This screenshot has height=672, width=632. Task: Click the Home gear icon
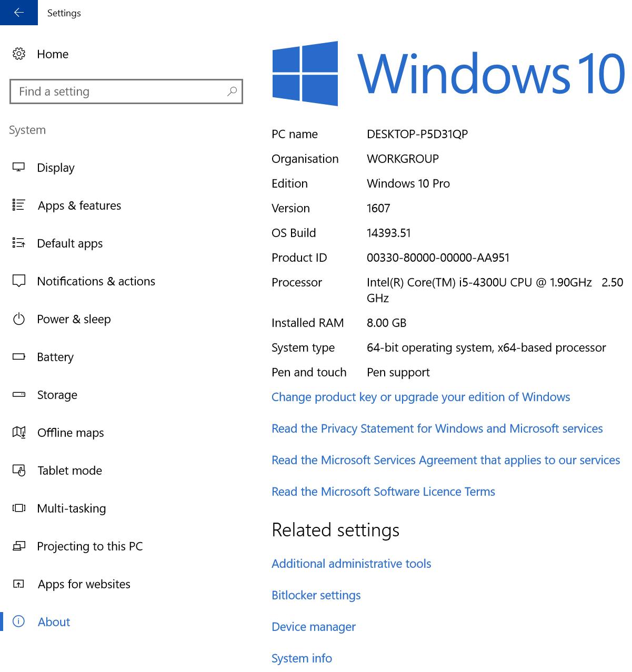[19, 54]
